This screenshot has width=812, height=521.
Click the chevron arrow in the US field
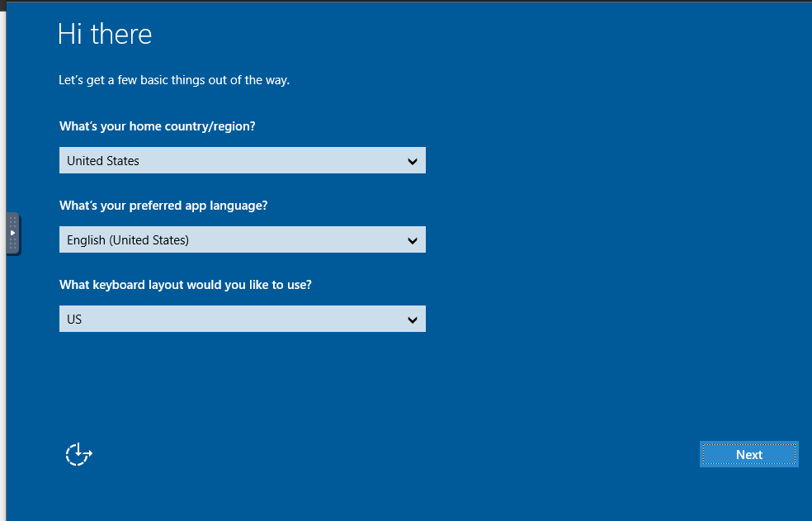click(413, 320)
